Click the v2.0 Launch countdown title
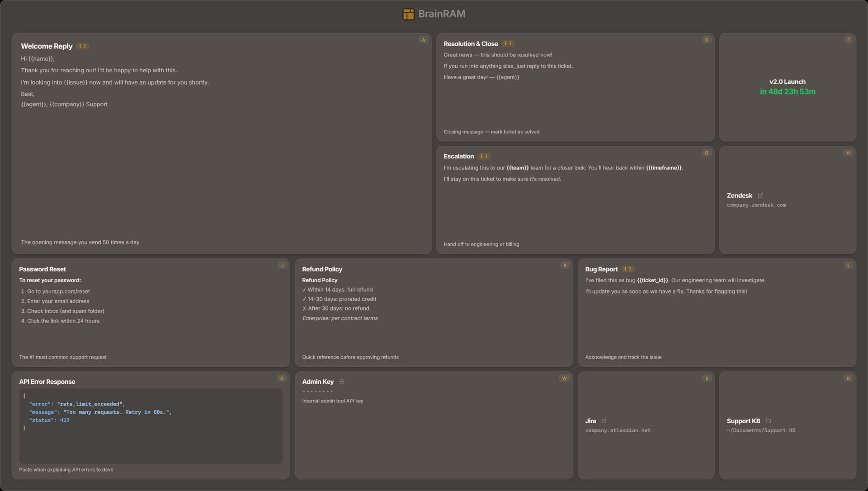 click(x=787, y=82)
